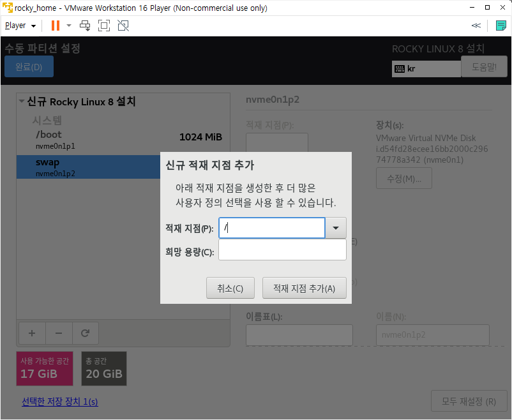Click the 적재 지점(P) mount point field
Viewport: 512px width, 420px height.
tap(272, 228)
